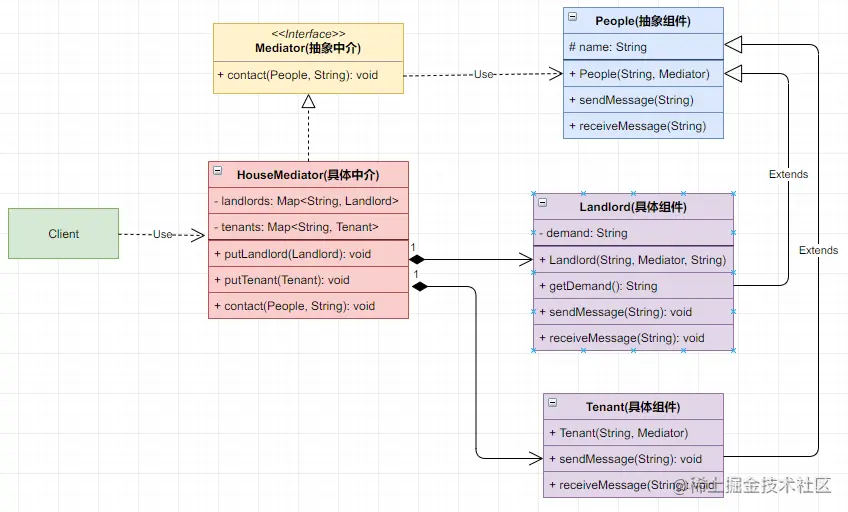Click inheritance arrowhead at People constructor row
This screenshot has height=512, width=848.
[x=733, y=74]
